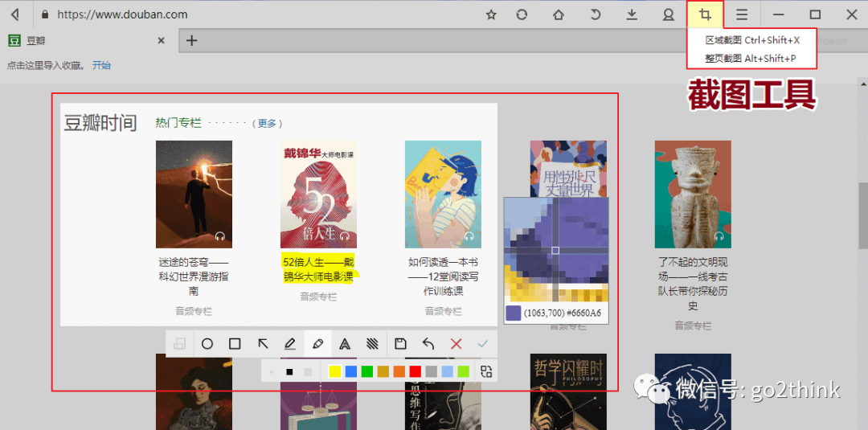Open the 52倍人生 cover thumbnail
The width and height of the screenshot is (868, 430).
[318, 195]
